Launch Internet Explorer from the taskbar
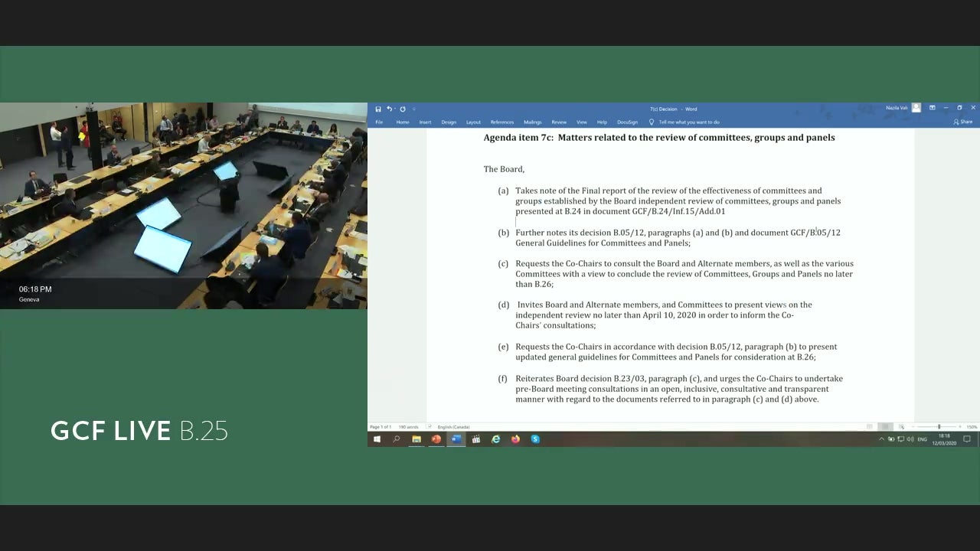The width and height of the screenshot is (980, 551). [496, 439]
